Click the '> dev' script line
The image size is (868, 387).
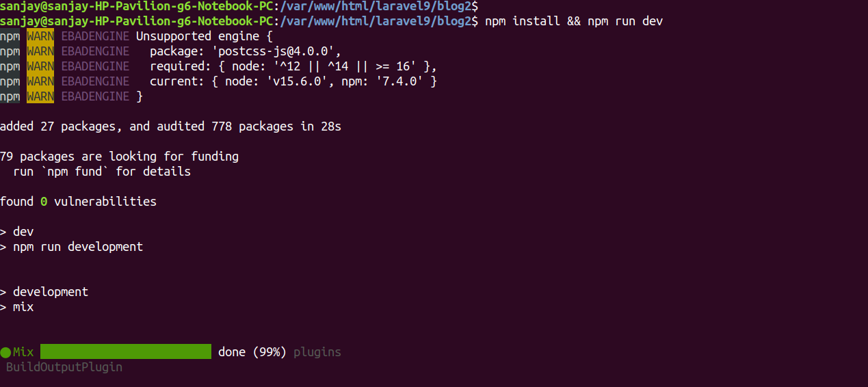[17, 232]
